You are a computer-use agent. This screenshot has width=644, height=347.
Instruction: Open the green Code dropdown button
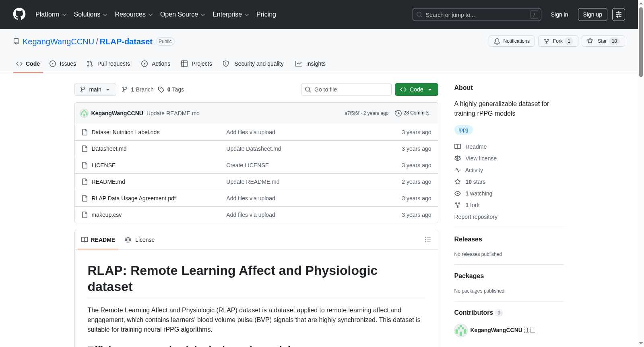pos(417,89)
